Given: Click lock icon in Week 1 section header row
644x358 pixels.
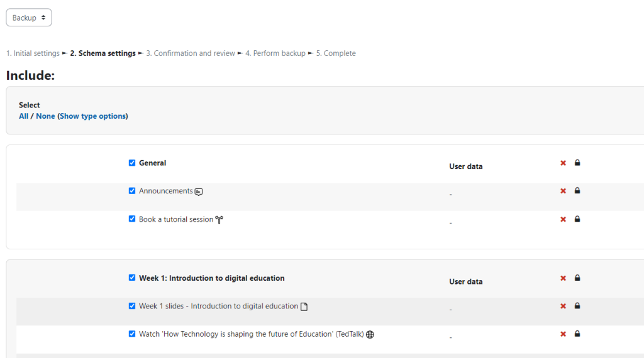Looking at the screenshot, I should point(577,278).
